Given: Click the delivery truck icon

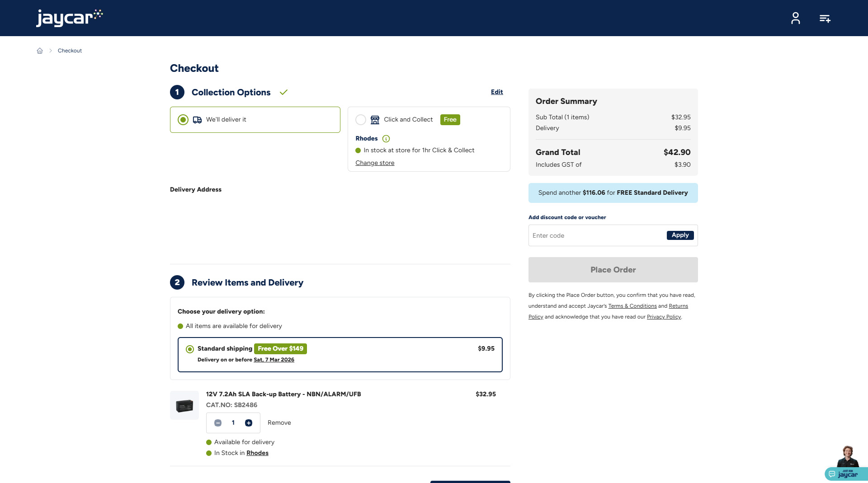Looking at the screenshot, I should (197, 120).
